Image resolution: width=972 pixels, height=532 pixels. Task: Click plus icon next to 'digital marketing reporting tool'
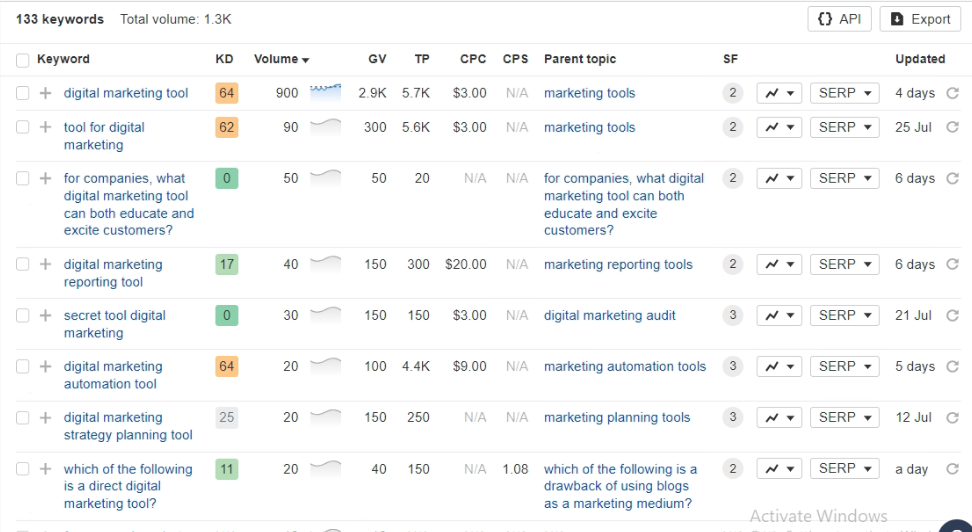45,264
